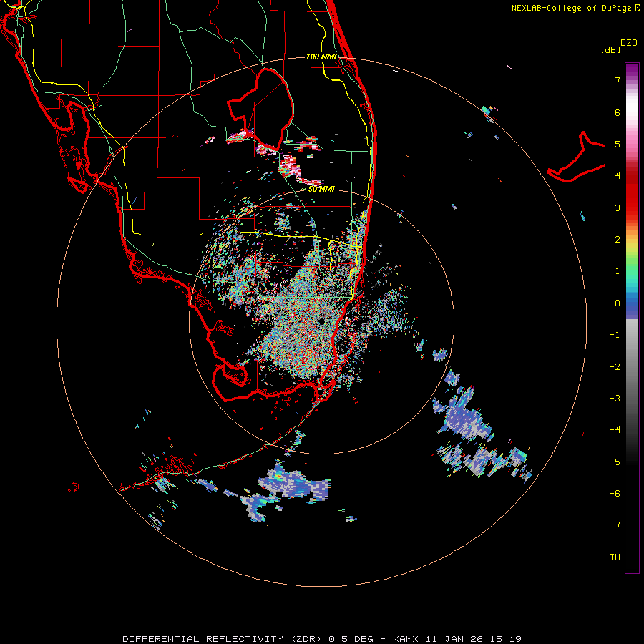This screenshot has width=644, height=644.
Task: Click the 6 dB tick label
Action: click(x=618, y=112)
